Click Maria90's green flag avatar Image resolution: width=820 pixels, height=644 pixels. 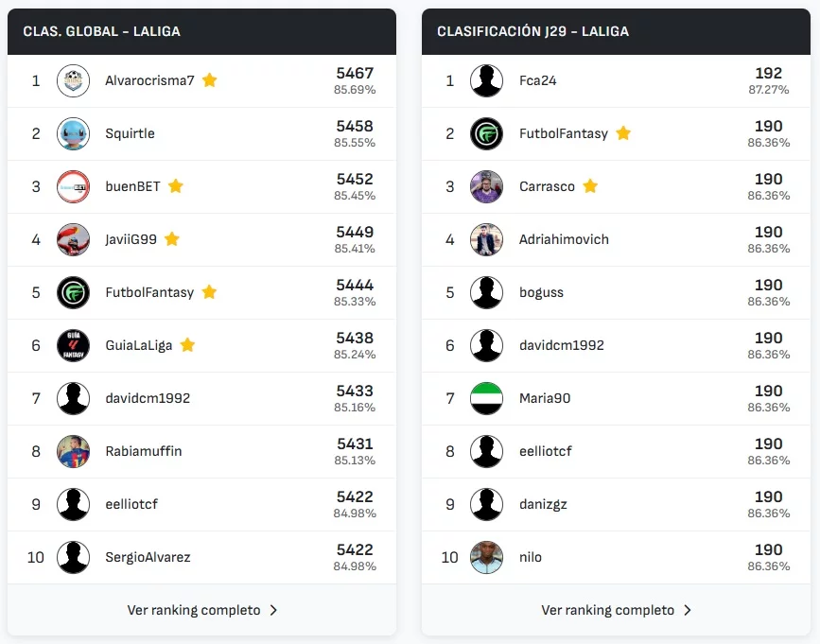click(x=487, y=398)
